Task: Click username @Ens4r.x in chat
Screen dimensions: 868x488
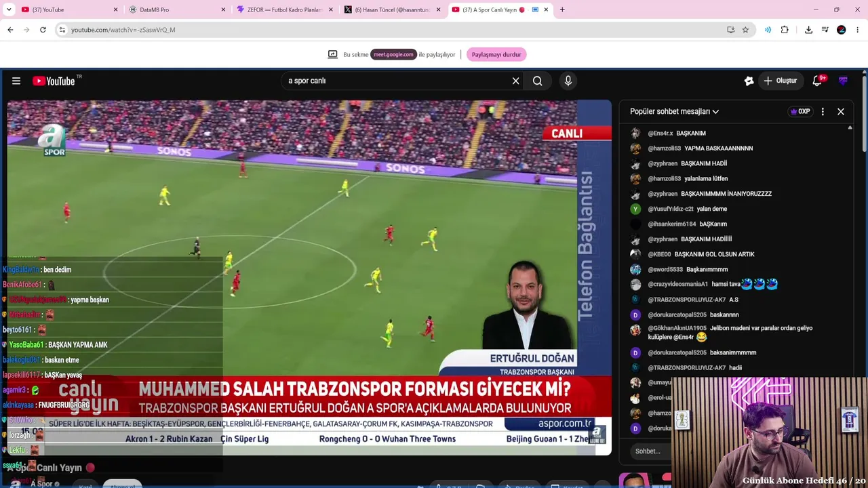Action: pyautogui.click(x=660, y=134)
